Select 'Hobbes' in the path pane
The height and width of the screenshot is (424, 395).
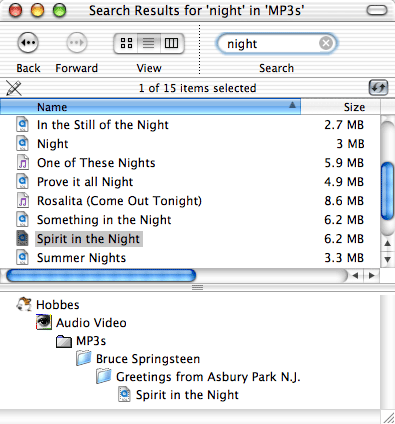pos(58,305)
